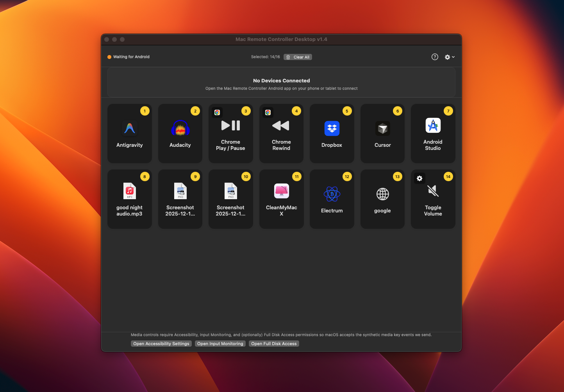This screenshot has height=392, width=564.
Task: Open Input Monitoring permissions
Action: 220,343
